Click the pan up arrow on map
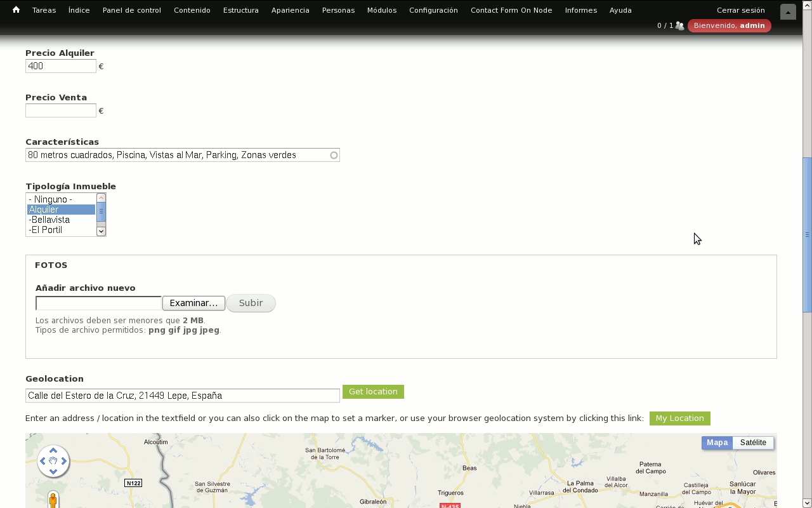 point(53,450)
